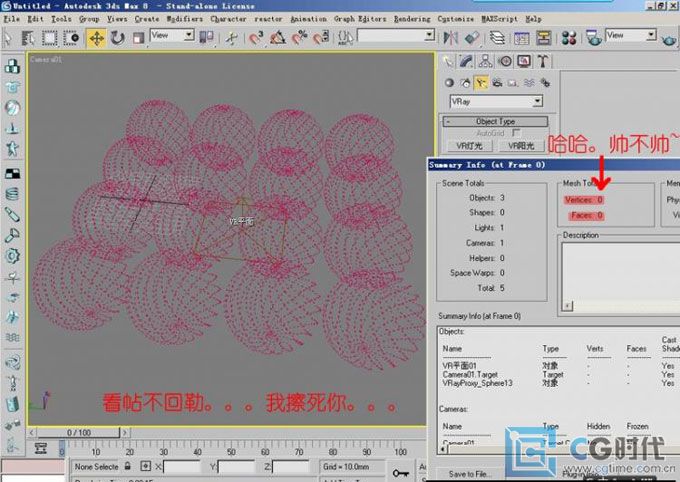Click the gear-shaped reactor toolbar icon
Image resolution: width=680 pixels, height=482 pixels.
click(12, 256)
